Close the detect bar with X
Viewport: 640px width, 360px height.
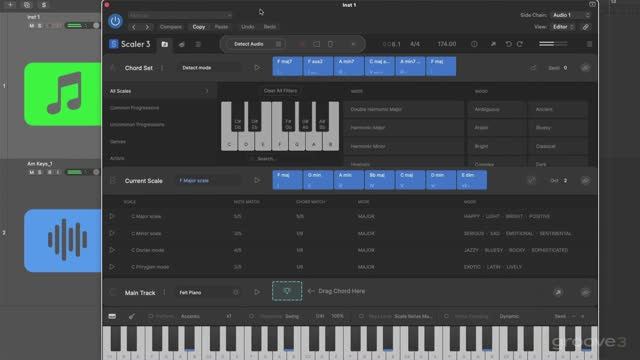click(x=353, y=44)
